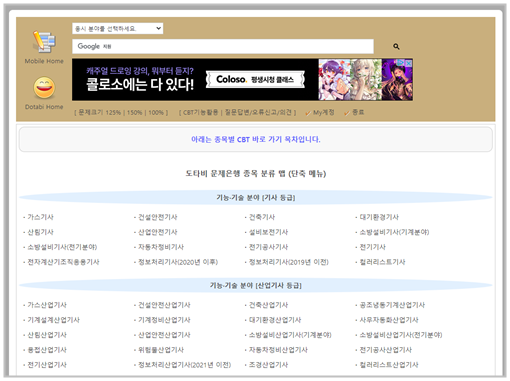Click the 기능·기술 분야 [산업기사 등급] header
Viewport: 510px width, 381px height.
point(256,285)
